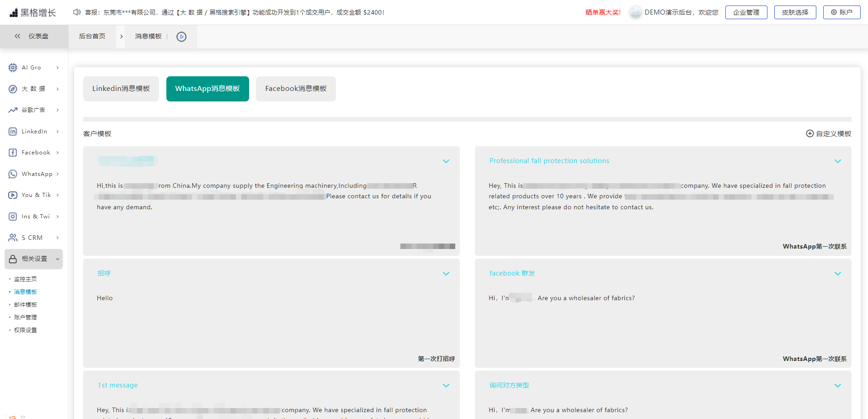Click the AI Gro chip icon in sidebar
The width and height of the screenshot is (868, 419).
[13, 68]
